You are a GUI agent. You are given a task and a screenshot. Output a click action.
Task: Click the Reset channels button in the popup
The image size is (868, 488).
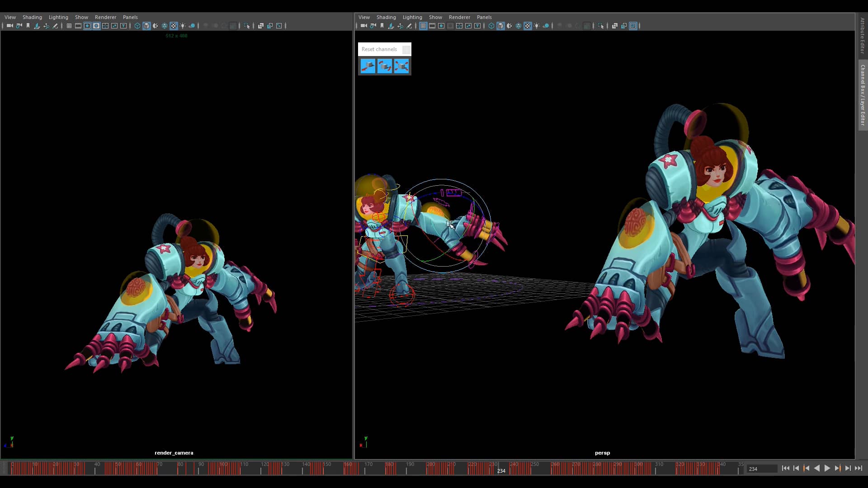click(379, 49)
